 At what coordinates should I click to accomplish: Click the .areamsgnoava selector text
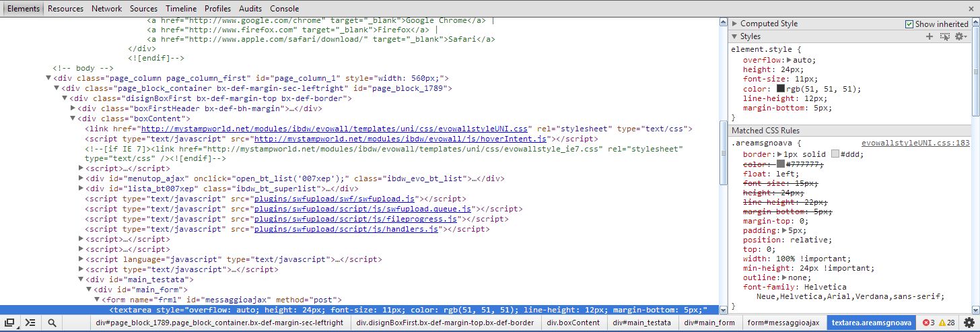coord(763,143)
